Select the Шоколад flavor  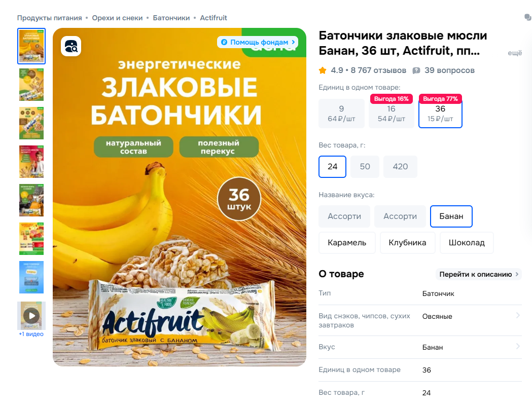(x=467, y=242)
